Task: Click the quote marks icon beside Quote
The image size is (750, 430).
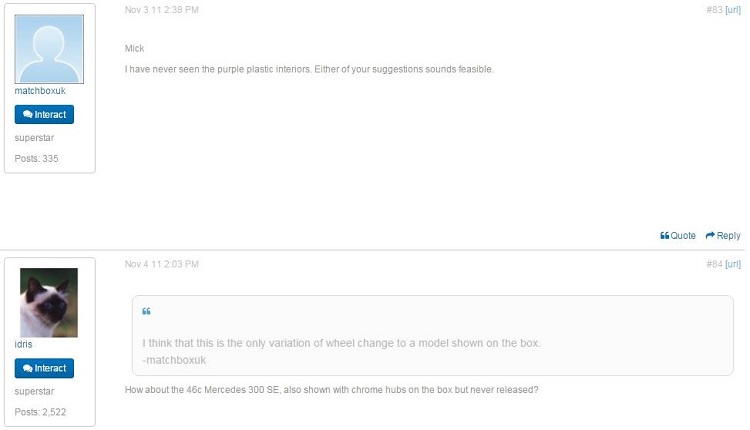Action: [664, 236]
